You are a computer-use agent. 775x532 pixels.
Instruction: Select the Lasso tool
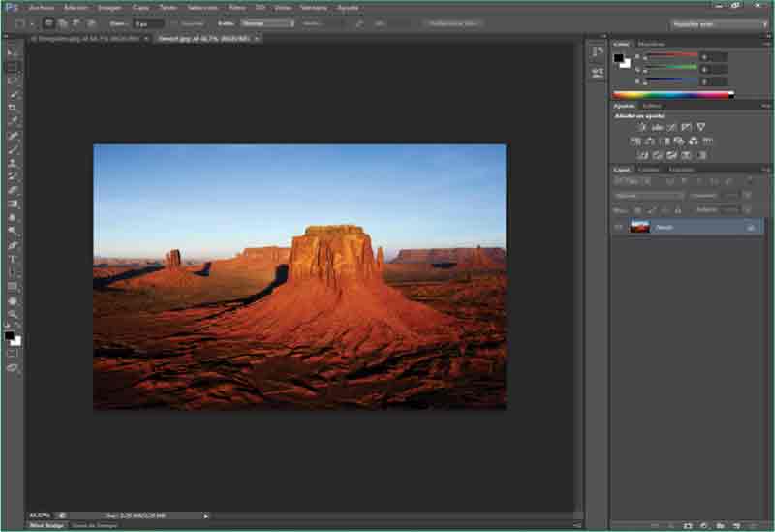pos(13,80)
